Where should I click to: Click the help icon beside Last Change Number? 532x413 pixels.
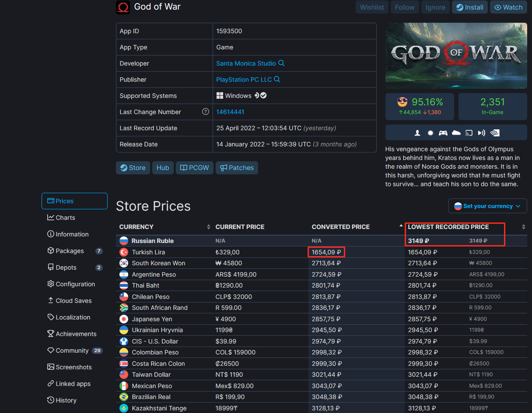(x=206, y=112)
